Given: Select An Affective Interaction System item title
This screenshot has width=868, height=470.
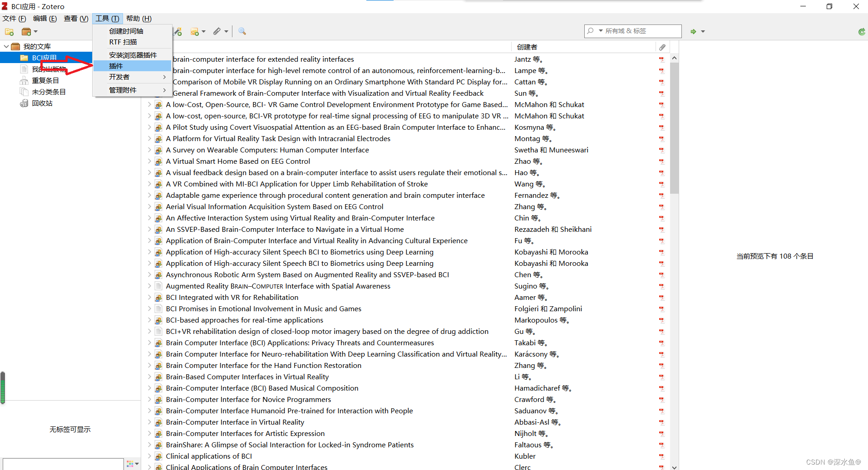Looking at the screenshot, I should click(x=300, y=218).
